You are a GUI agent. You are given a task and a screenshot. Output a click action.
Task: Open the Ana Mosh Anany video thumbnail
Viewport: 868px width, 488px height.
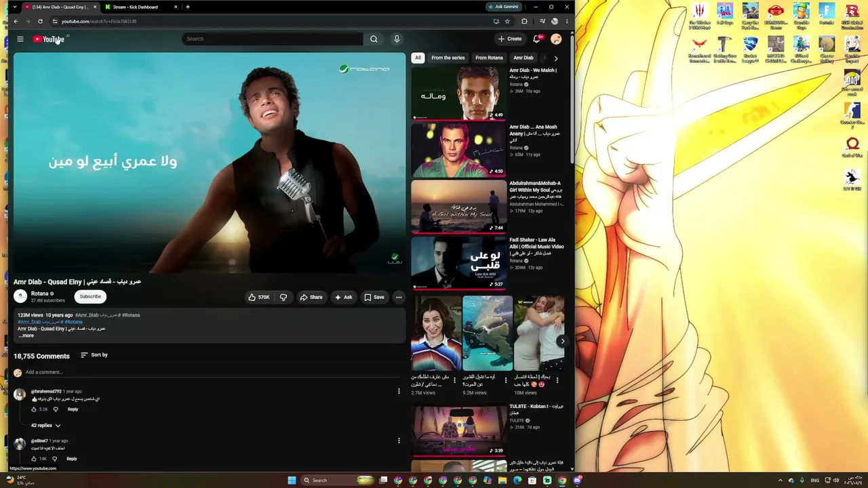point(458,150)
